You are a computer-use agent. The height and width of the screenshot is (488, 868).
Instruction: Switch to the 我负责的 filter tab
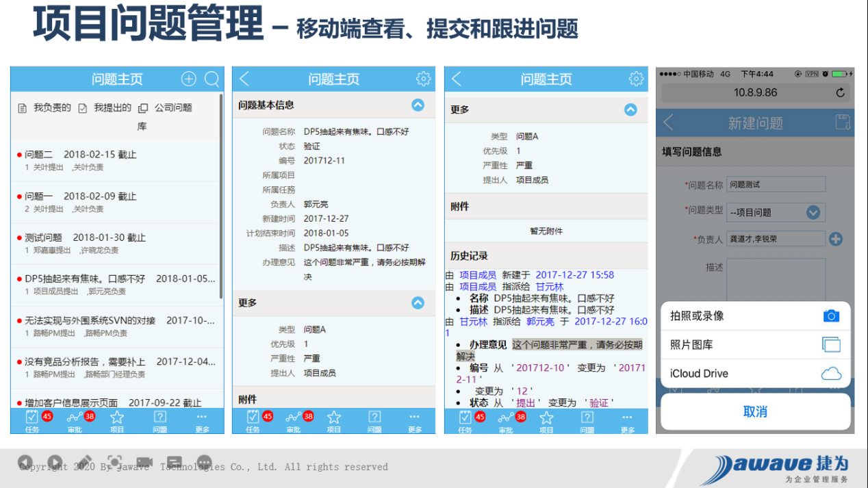[45, 107]
